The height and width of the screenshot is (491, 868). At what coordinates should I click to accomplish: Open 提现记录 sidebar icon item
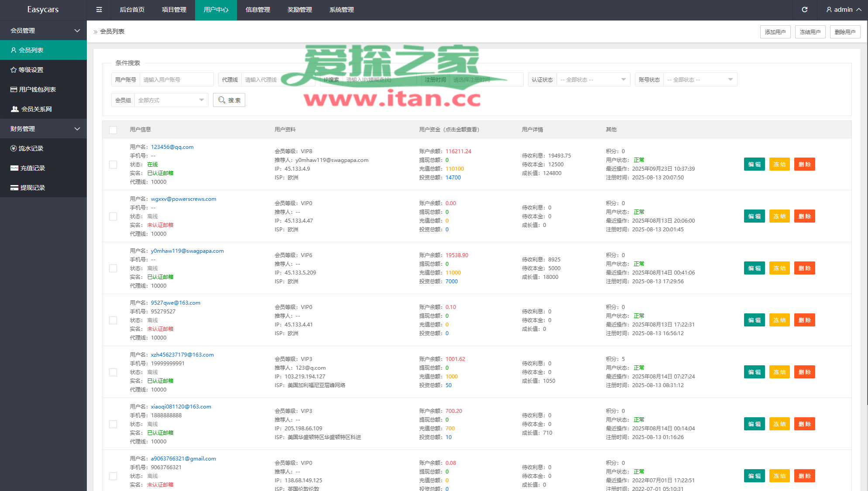(x=32, y=188)
